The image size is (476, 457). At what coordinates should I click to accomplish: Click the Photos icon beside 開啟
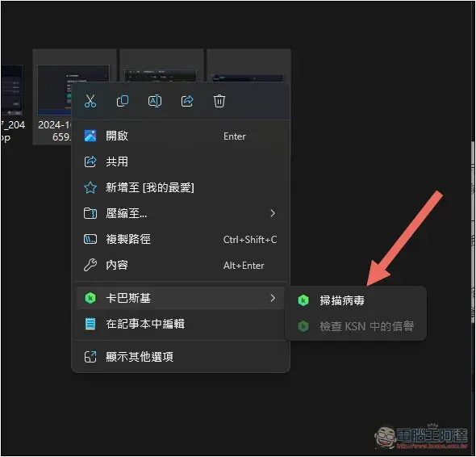(x=90, y=136)
